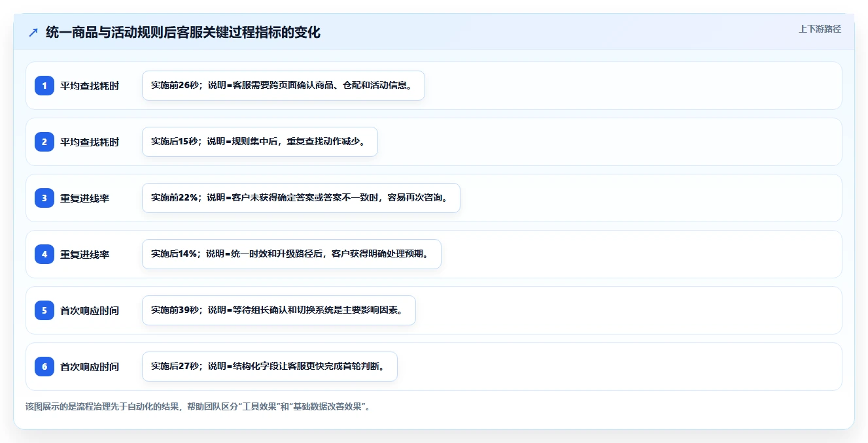Click 首次响应时间 label in row 6

[x=90, y=367]
